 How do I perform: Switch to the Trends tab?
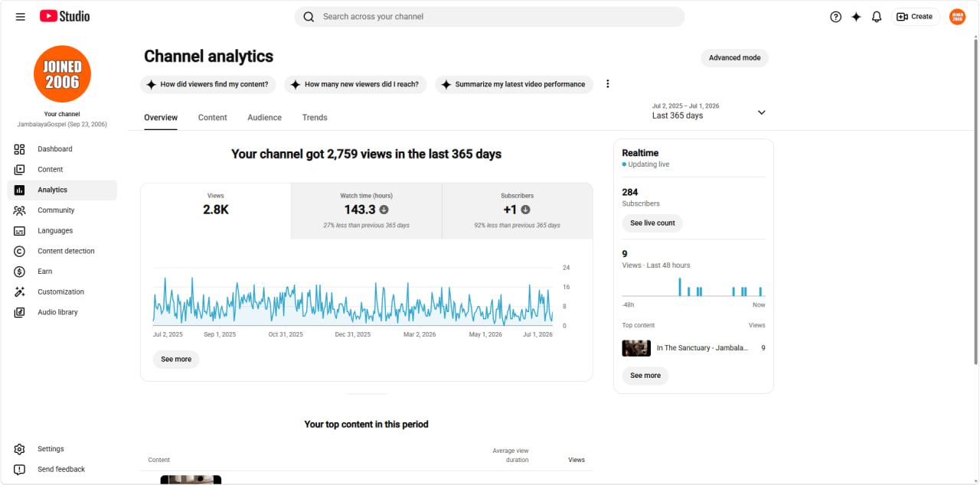(315, 118)
